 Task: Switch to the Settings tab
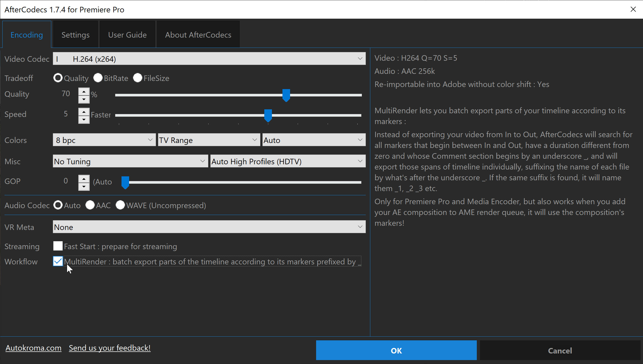pos(75,34)
